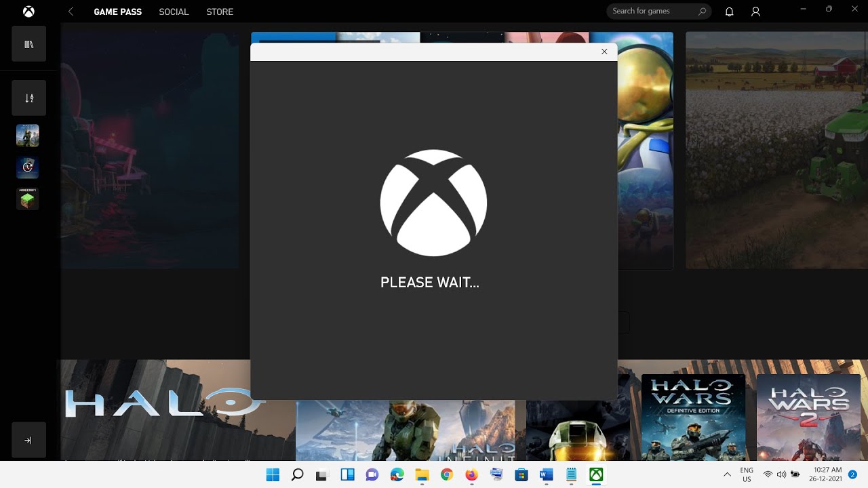
Task: Show hidden tray icons chevron
Action: (x=727, y=474)
